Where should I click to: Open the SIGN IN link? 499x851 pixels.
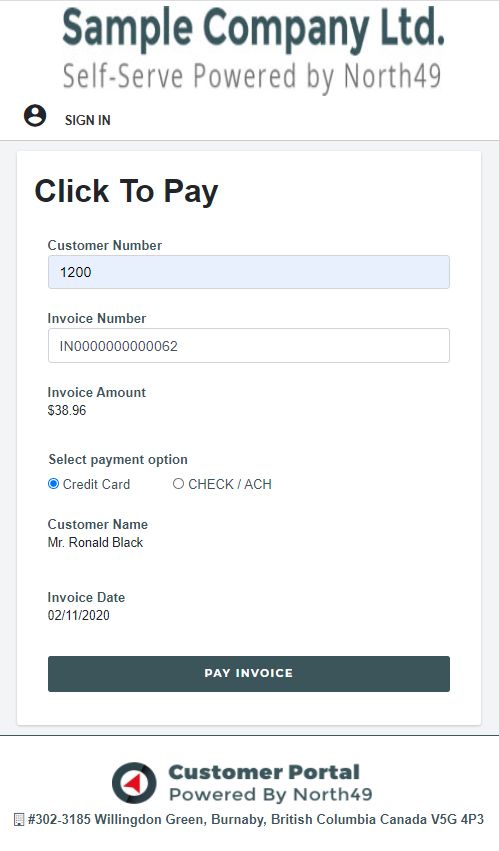(x=87, y=120)
